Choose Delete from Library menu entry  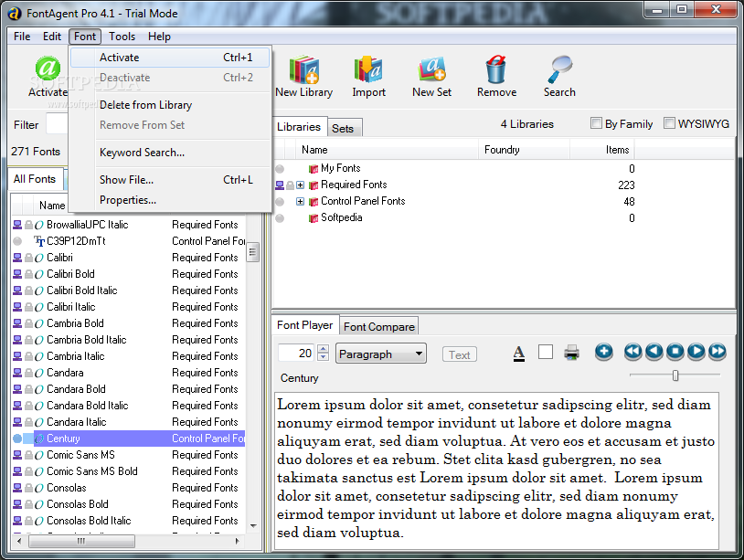(x=170, y=105)
